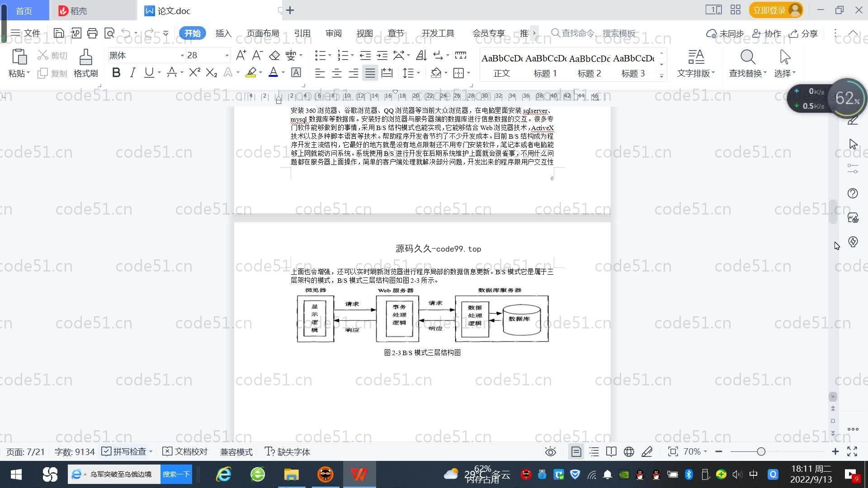Image resolution: width=868 pixels, height=488 pixels.
Task: Set left text alignment
Action: 320,73
